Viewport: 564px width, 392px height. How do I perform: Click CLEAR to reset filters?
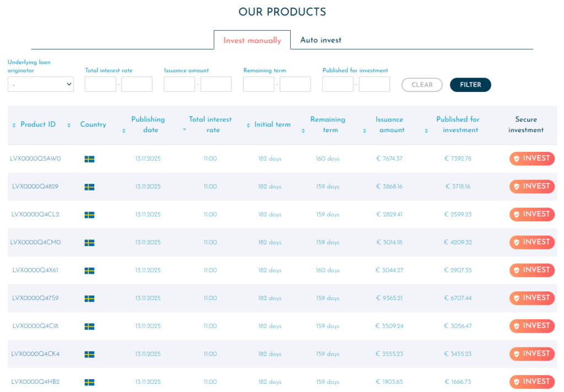tap(422, 85)
